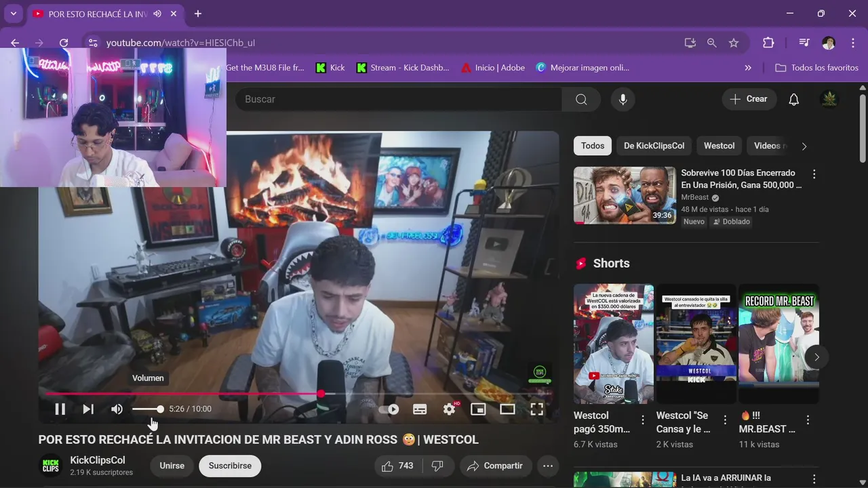Open the MrBeast prison video thumbnail
The image size is (868, 488).
[625, 195]
